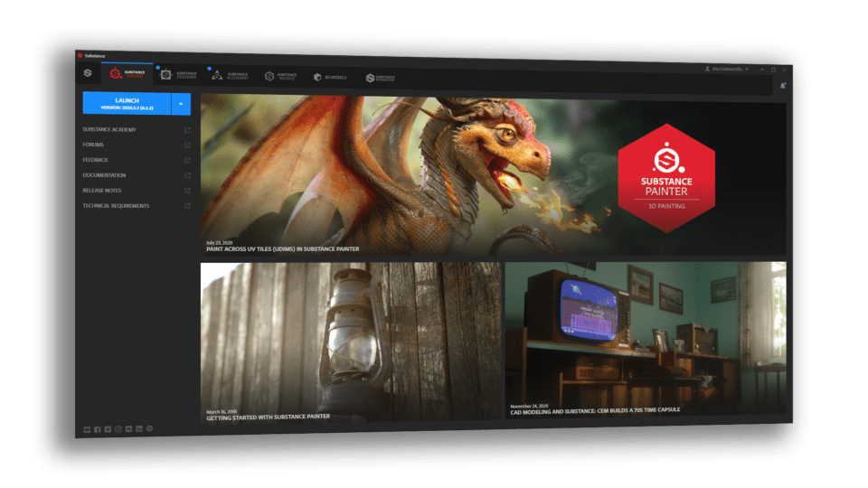The image size is (868, 488).
Task: Click the Substance Painter red hexagon logo
Action: [x=666, y=178]
